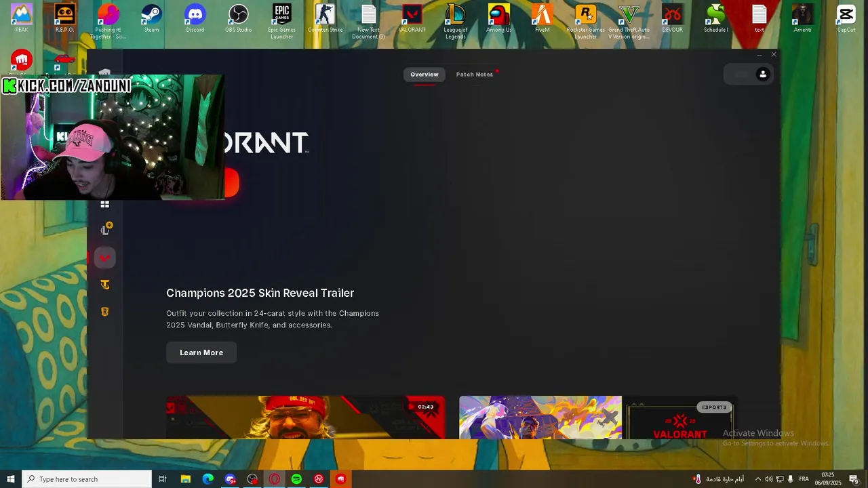
Task: Open the notification center with 9 notifications
Action: 854,479
